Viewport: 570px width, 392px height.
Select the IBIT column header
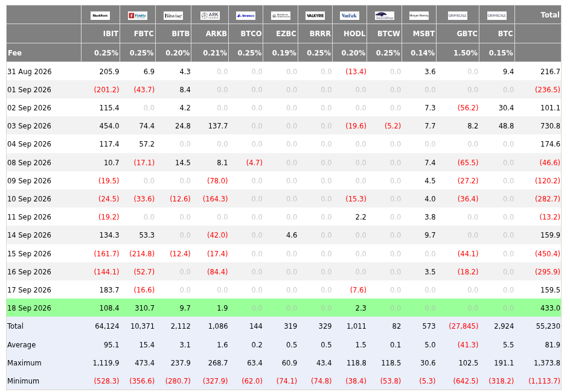[110, 34]
